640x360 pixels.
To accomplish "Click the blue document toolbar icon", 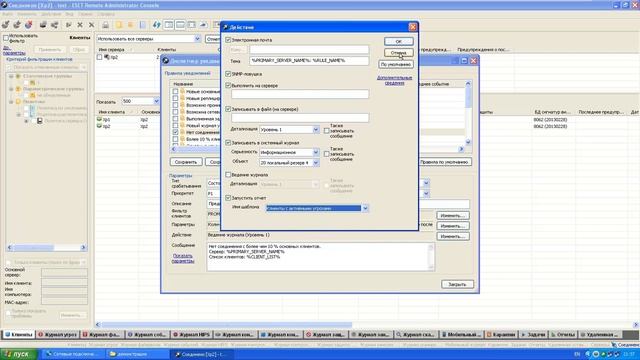I will tap(143, 25).
